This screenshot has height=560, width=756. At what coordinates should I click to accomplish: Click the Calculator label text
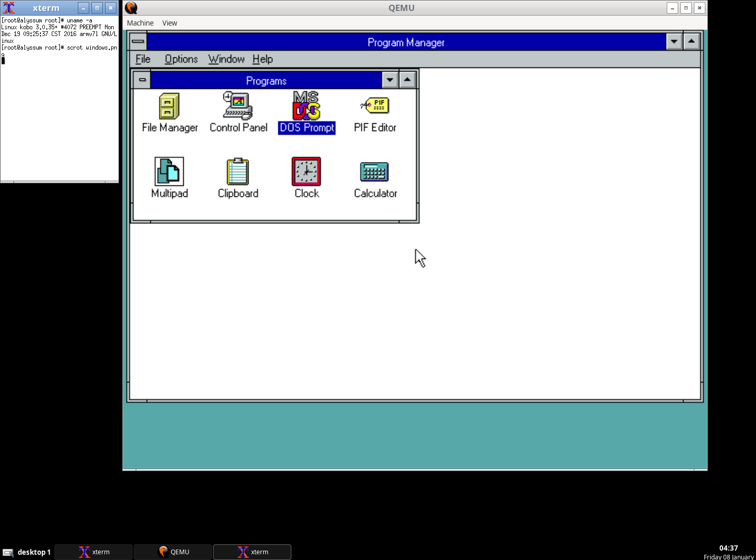pos(375,193)
